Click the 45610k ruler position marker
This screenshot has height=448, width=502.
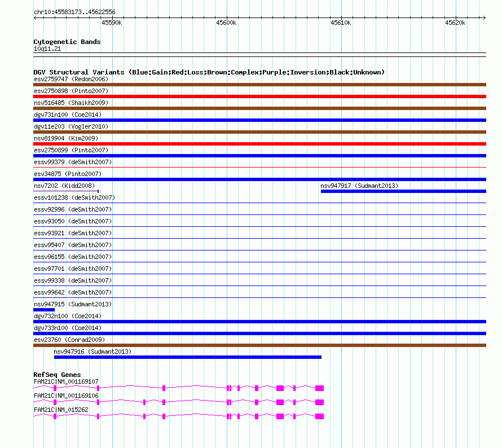click(x=341, y=23)
